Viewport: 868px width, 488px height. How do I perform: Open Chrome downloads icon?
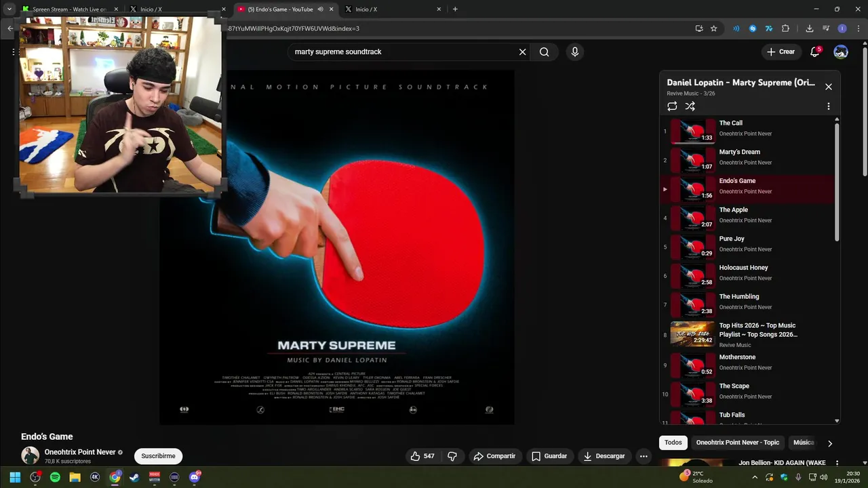(809, 28)
